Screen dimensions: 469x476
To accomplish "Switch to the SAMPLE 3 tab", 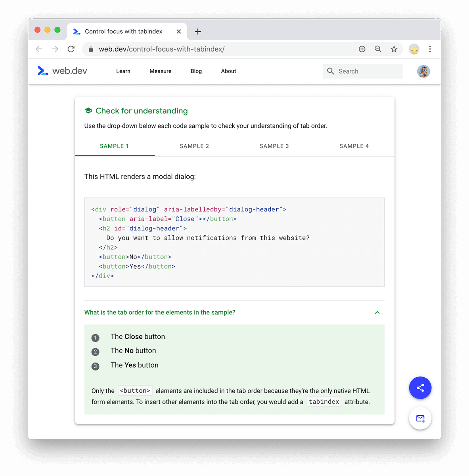I will [274, 146].
